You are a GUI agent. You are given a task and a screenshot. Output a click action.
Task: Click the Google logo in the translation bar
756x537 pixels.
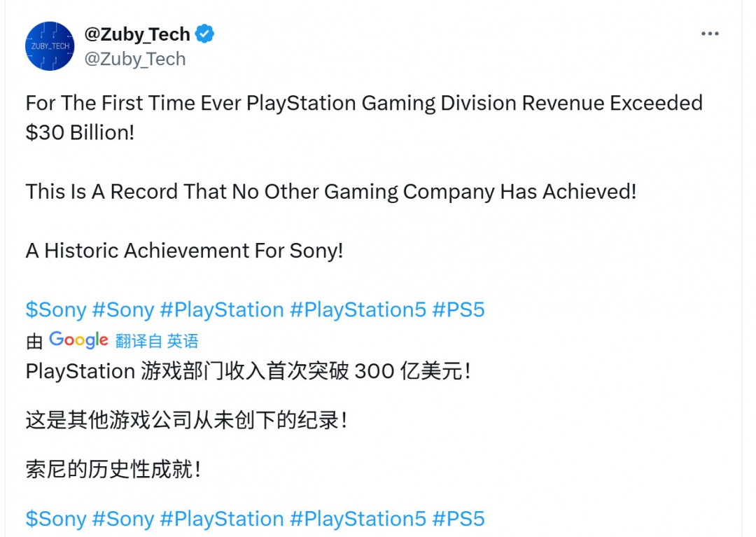coord(77,340)
